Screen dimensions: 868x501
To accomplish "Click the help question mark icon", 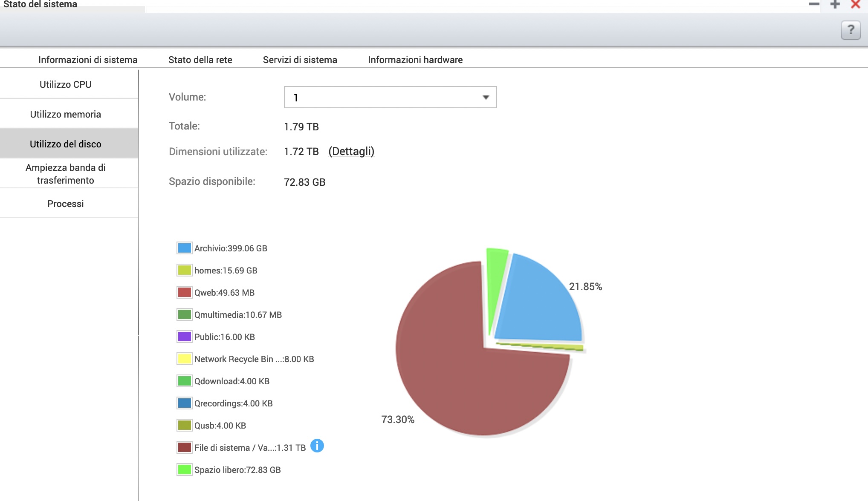I will (x=851, y=30).
